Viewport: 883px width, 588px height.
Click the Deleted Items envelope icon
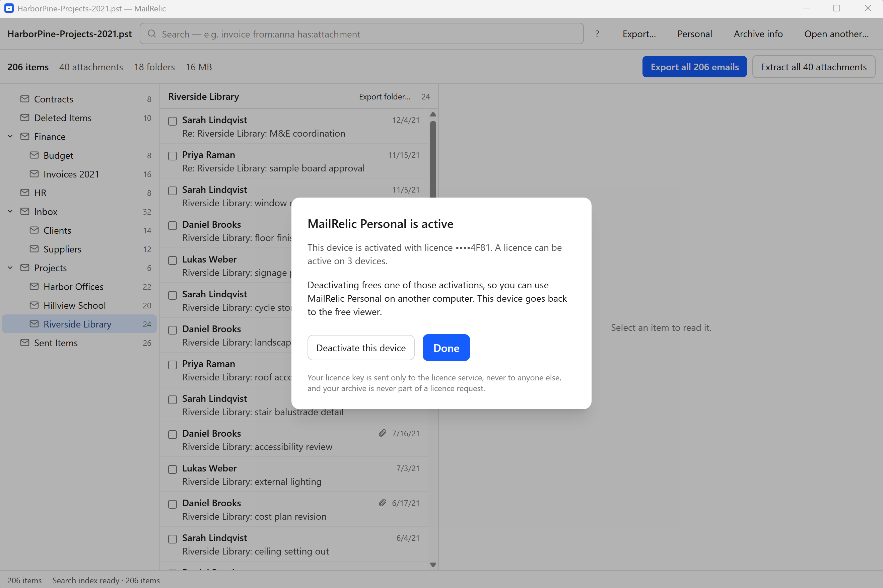coord(25,118)
